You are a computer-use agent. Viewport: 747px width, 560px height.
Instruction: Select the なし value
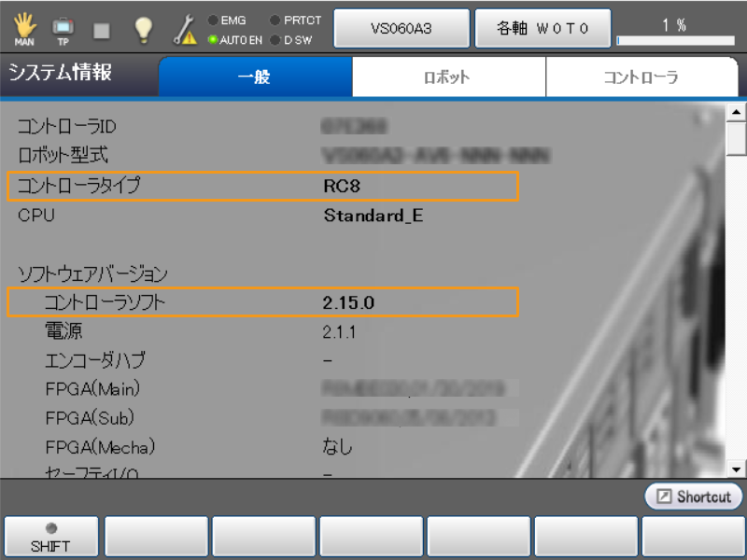(337, 447)
